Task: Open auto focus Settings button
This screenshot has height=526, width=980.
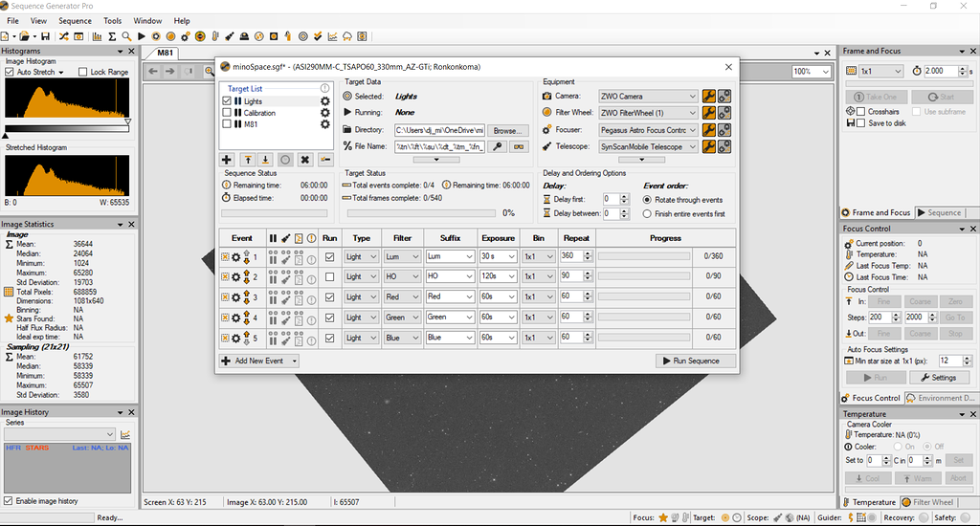Action: pos(938,378)
